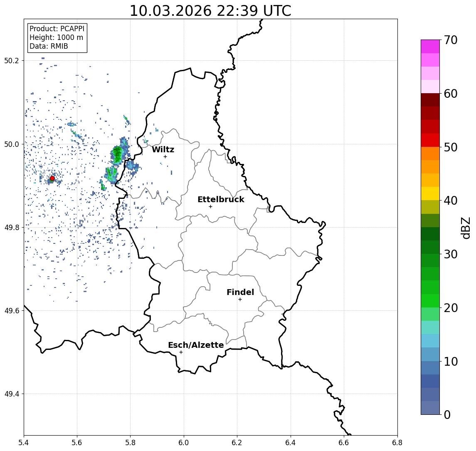This screenshot has width=476, height=451.
Task: Click the 'Data: RMIB' text
Action: [x=49, y=46]
